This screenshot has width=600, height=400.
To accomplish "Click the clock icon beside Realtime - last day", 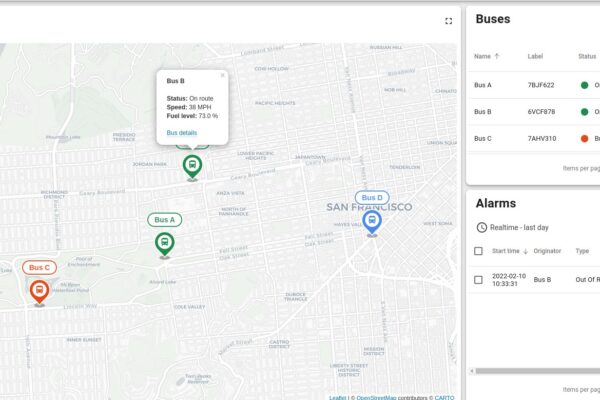I will pos(481,228).
